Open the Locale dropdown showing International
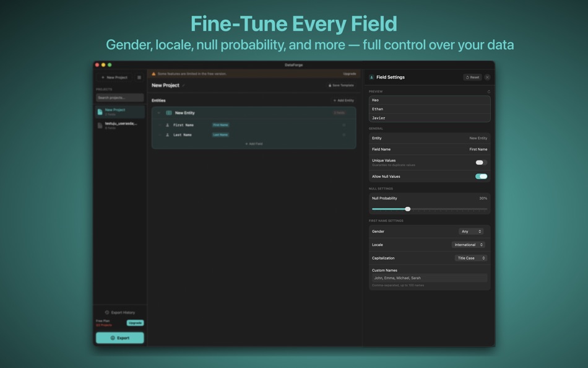The width and height of the screenshot is (588, 368). (x=468, y=244)
